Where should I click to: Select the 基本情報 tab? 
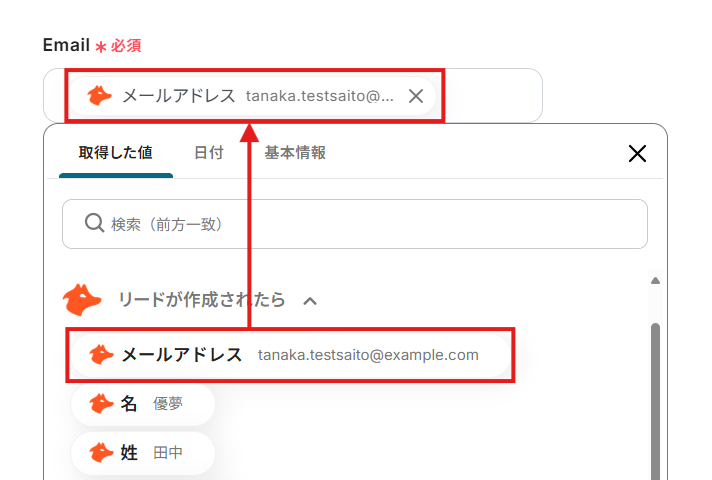(x=295, y=153)
